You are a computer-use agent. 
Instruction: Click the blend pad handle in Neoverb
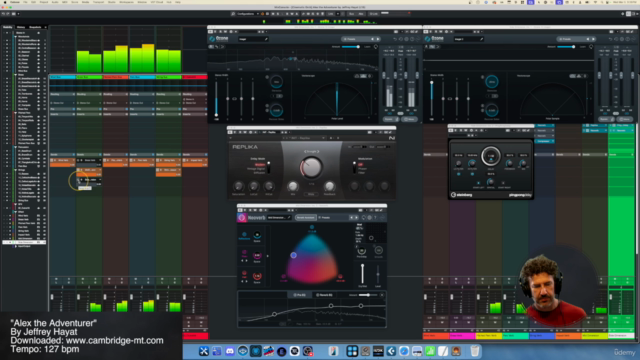pyautogui.click(x=293, y=255)
